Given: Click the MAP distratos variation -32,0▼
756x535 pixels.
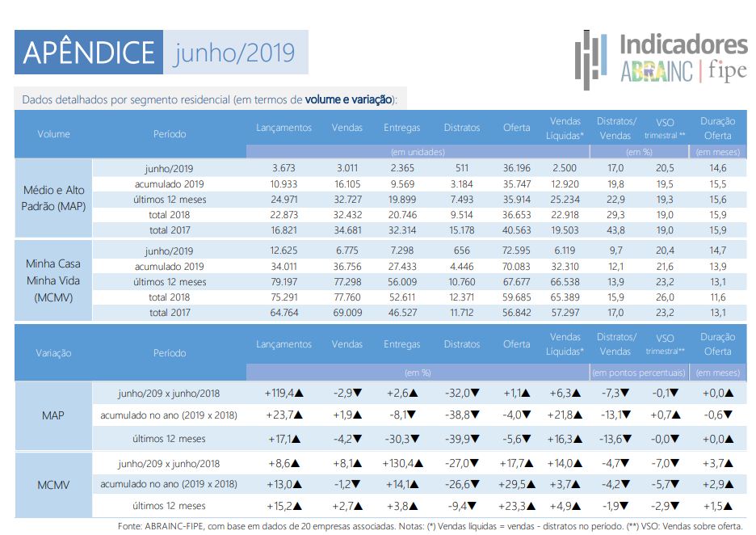Looking at the screenshot, I should point(462,394).
